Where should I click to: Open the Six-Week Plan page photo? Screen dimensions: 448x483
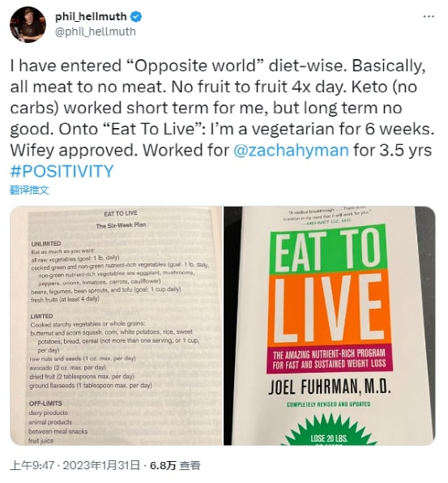click(x=116, y=326)
